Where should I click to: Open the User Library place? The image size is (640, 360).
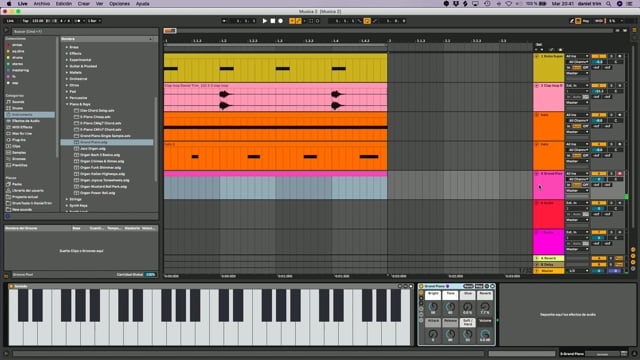(x=27, y=191)
